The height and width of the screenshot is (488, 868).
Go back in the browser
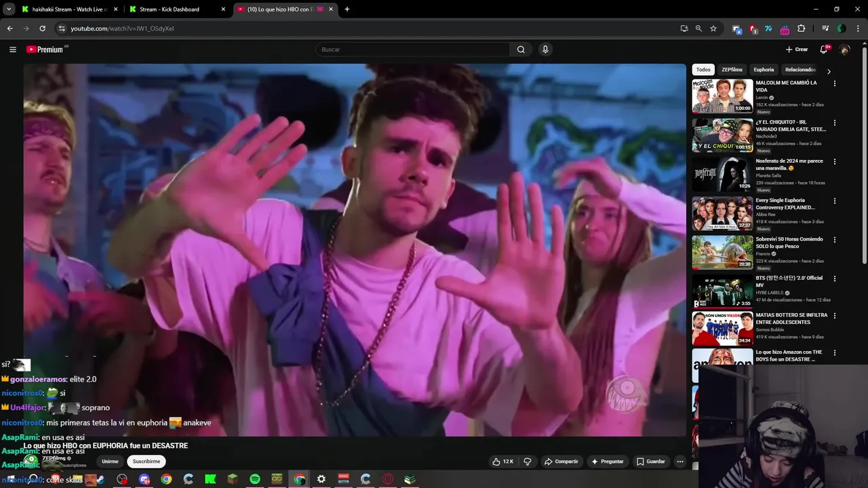coord(9,28)
